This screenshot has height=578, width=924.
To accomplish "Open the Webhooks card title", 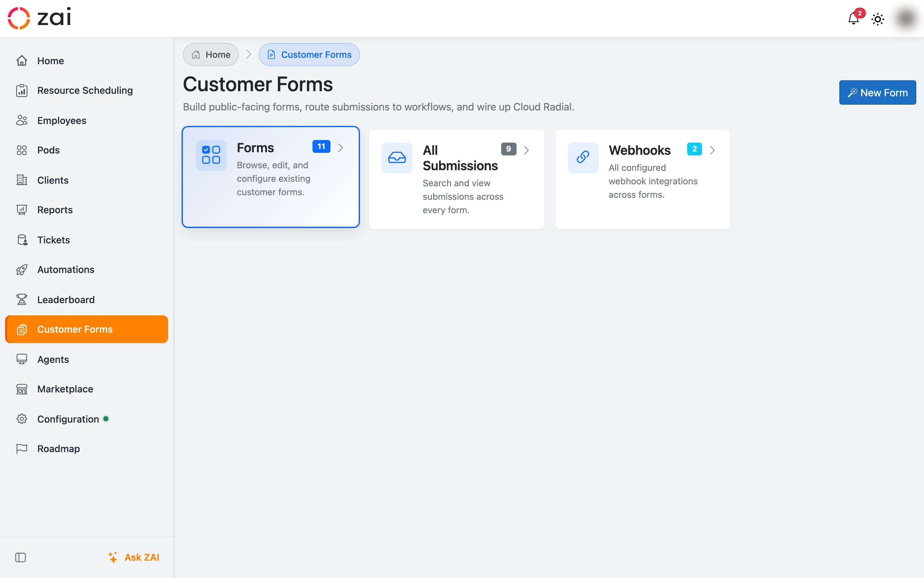I will tap(639, 150).
